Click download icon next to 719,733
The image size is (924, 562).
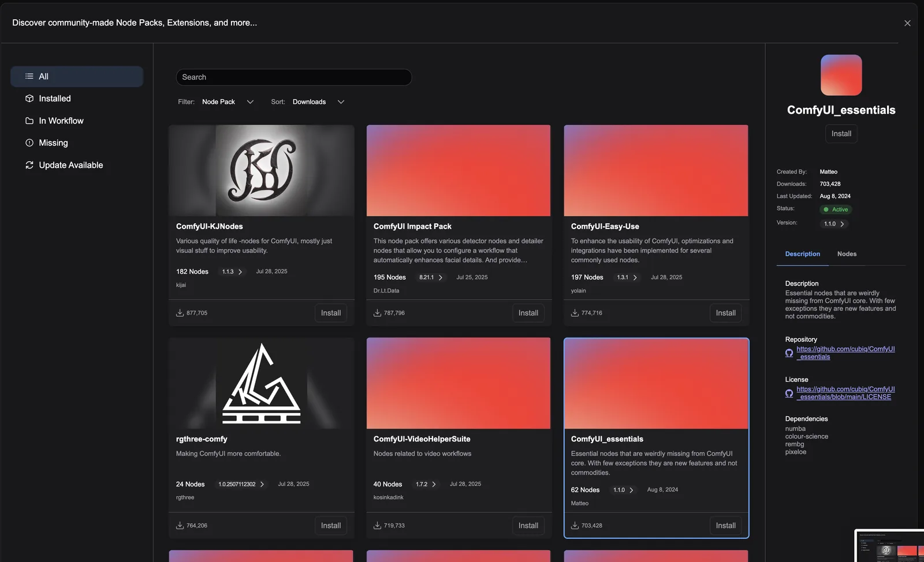[377, 525]
